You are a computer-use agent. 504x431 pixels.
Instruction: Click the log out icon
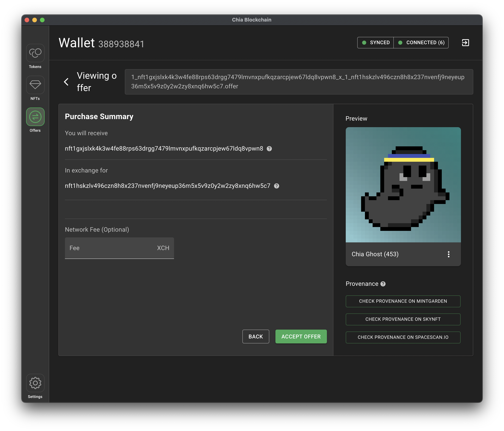465,43
